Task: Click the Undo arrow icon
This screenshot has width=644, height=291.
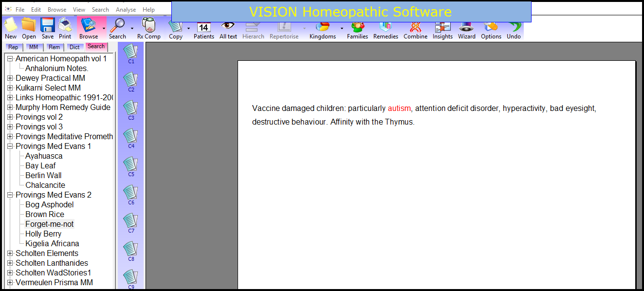Action: click(x=514, y=28)
